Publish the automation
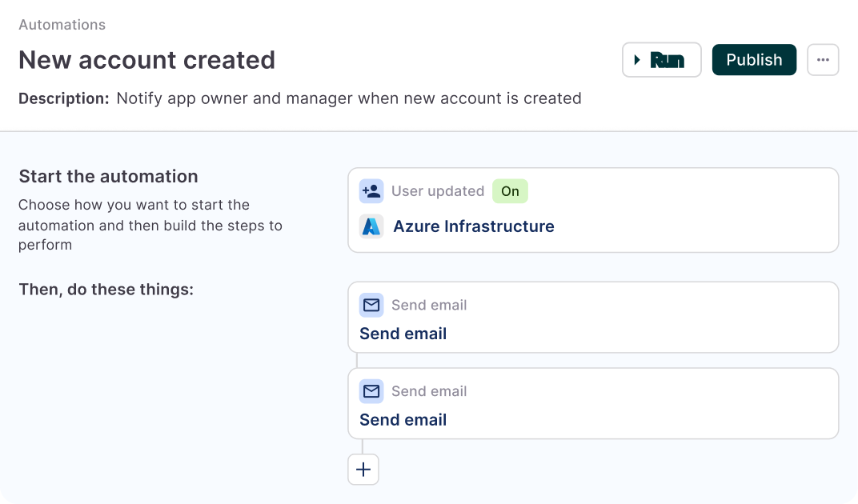 [x=754, y=60]
